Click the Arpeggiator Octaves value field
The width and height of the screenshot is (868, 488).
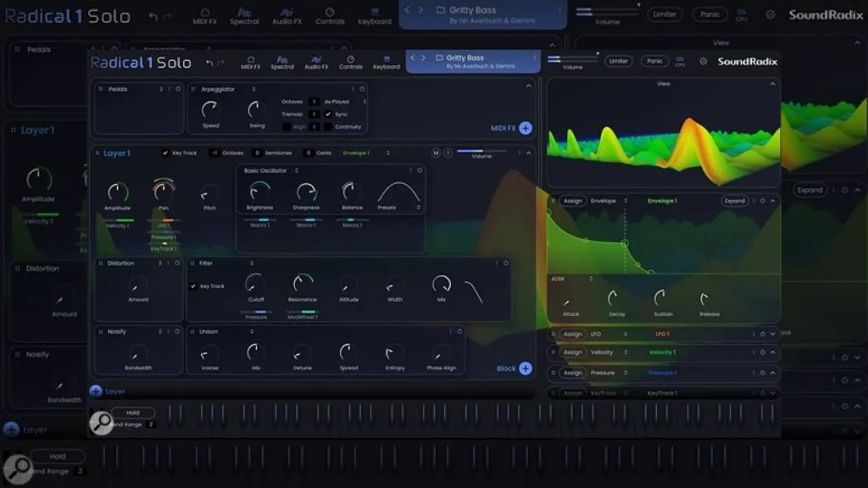[314, 102]
